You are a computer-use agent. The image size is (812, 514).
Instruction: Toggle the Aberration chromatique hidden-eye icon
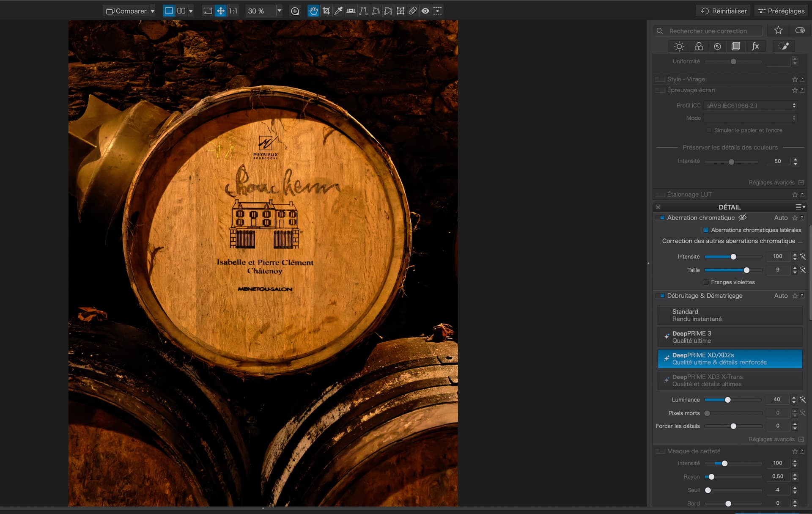743,217
